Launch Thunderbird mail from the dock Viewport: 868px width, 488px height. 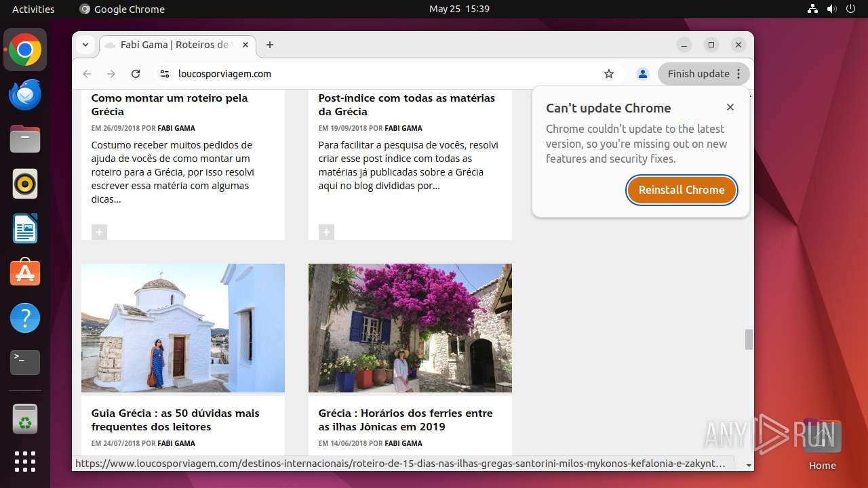coord(25,95)
